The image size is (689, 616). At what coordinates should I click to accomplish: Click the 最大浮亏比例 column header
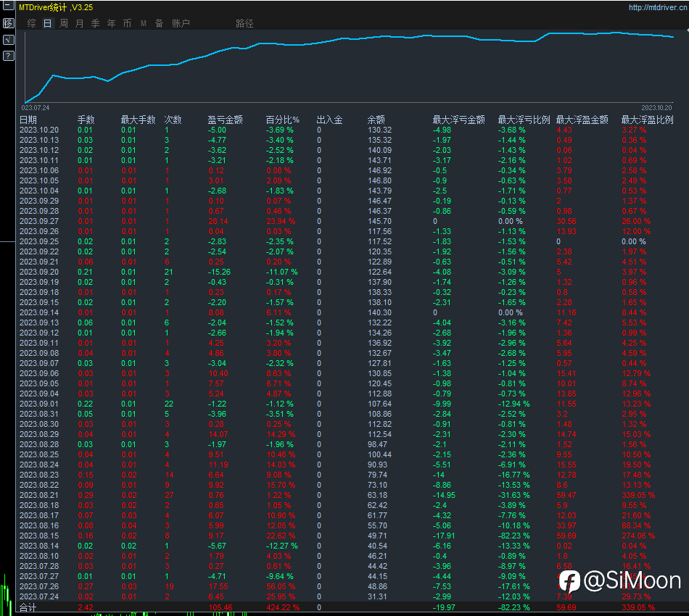524,120
